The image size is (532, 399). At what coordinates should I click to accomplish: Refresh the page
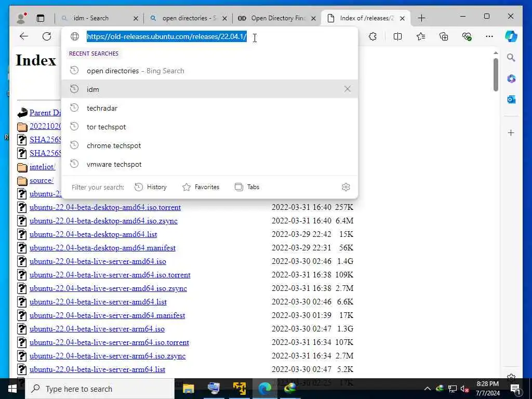(47, 36)
